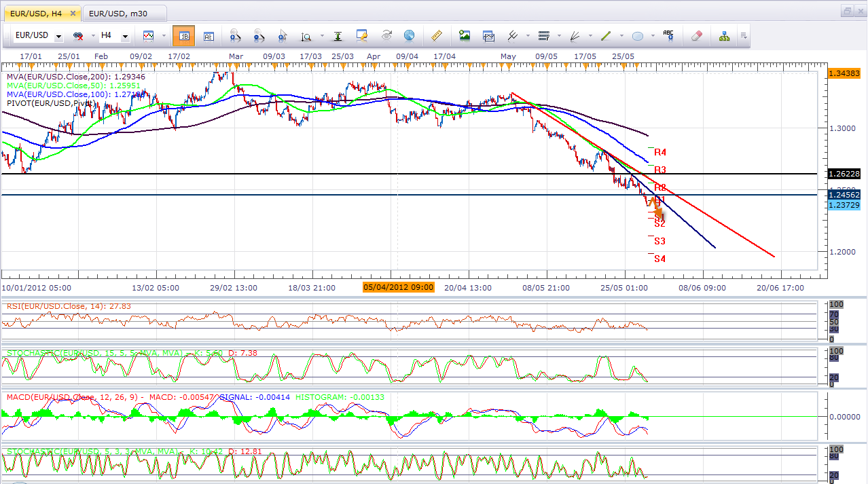Click the chart template window icon
This screenshot has width=868, height=484.
tap(488, 35)
